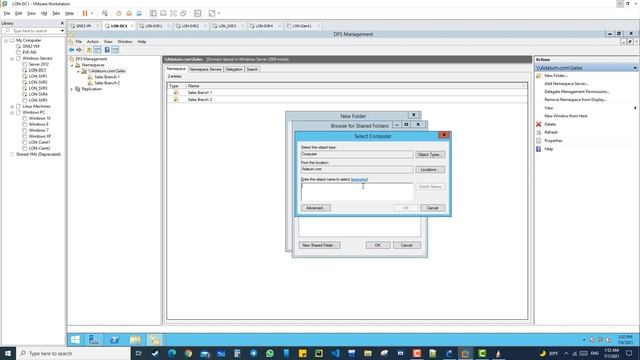Click the Sales Branch 1 folder icon in the list
The width and height of the screenshot is (640, 360).
176,93
